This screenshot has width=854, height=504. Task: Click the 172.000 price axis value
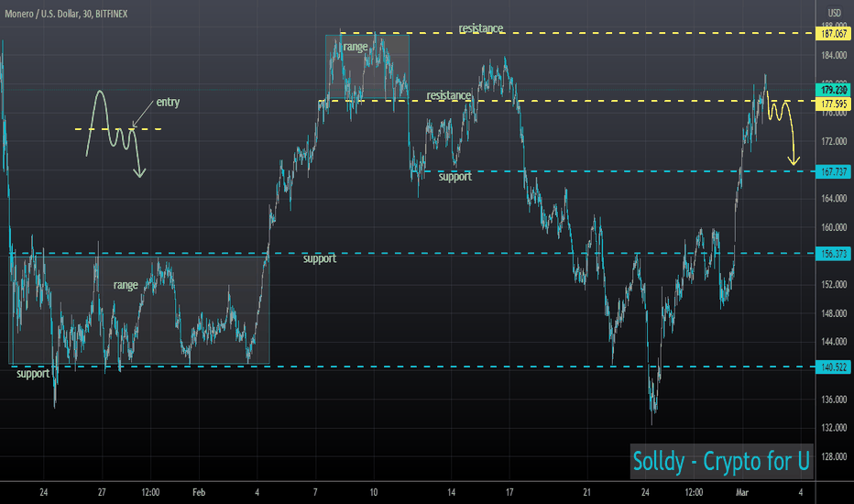pos(834,141)
